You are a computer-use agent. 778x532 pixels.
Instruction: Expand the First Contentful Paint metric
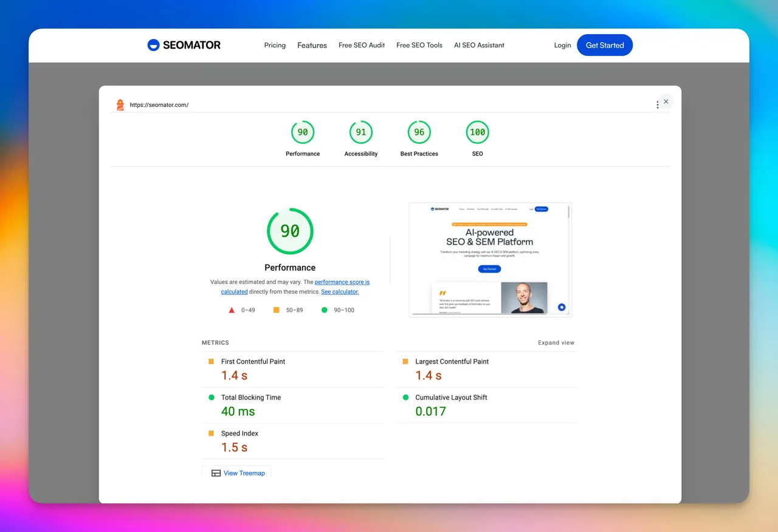tap(292, 369)
